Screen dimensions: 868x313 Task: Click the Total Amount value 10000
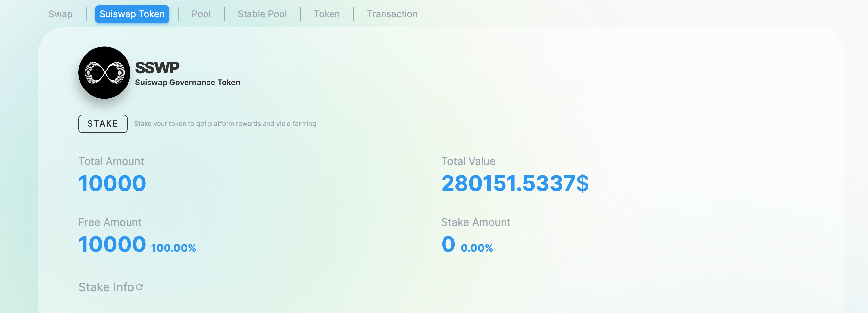pyautogui.click(x=112, y=183)
